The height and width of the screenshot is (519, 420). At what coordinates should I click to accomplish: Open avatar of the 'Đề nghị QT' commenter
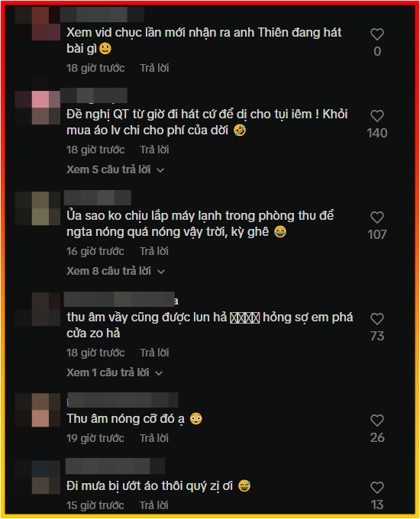click(37, 108)
